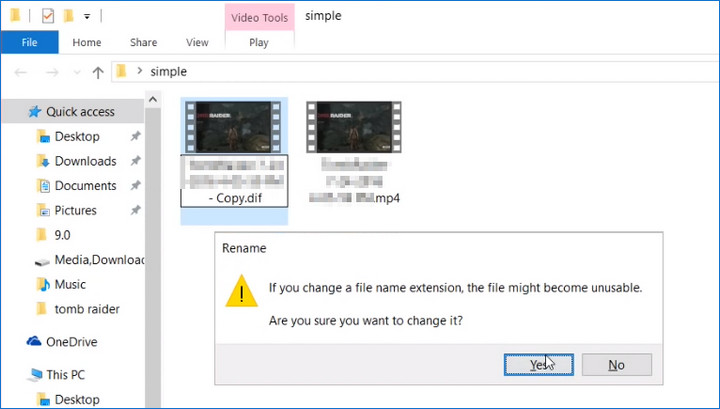
Task: Click the pin icon next to Documents
Action: pyautogui.click(x=135, y=185)
